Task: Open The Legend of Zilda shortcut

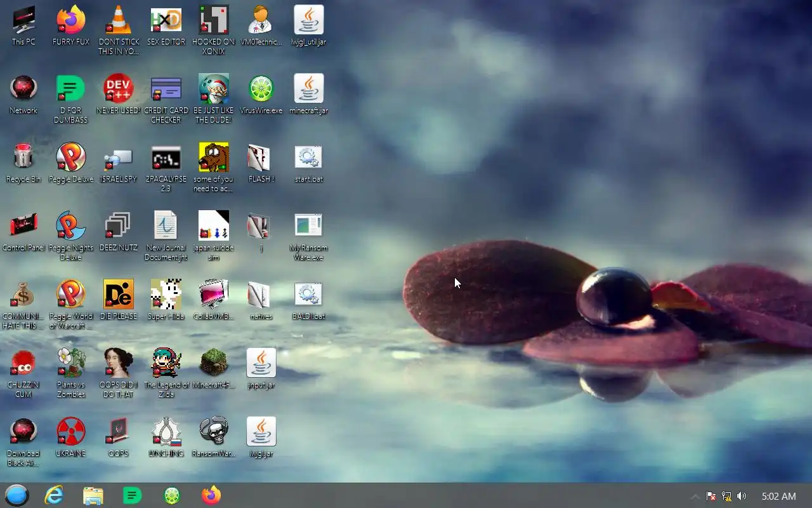Action: pos(166,373)
